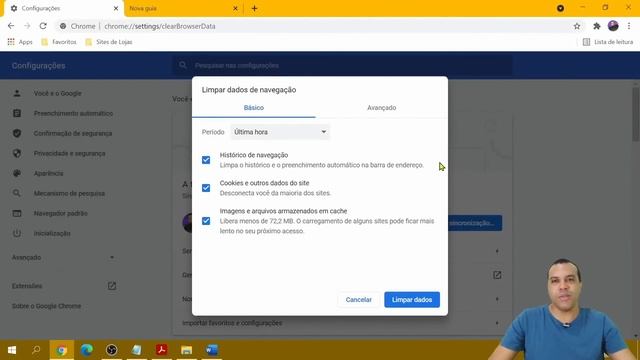Open the Período Última hora dropdown
The height and width of the screenshot is (360, 640).
coord(280,132)
